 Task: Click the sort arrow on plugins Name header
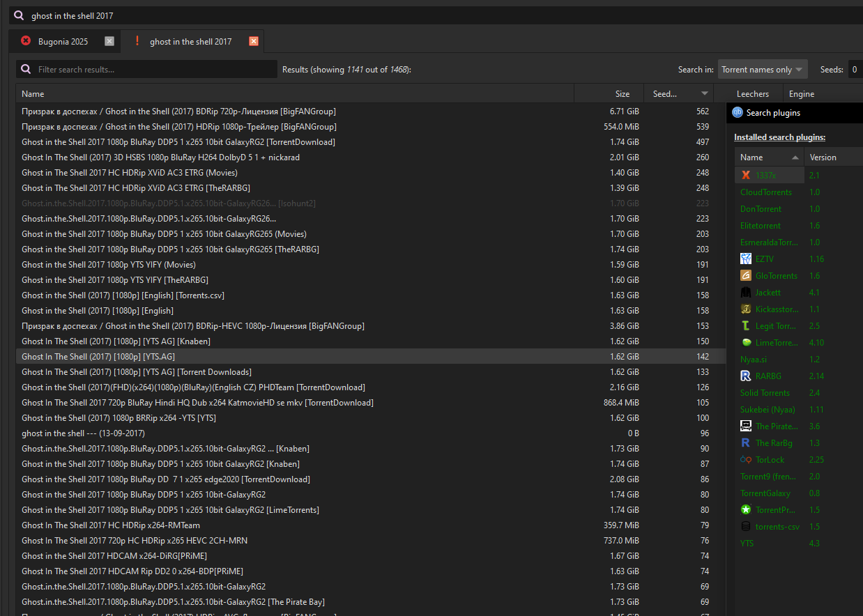[x=795, y=157]
